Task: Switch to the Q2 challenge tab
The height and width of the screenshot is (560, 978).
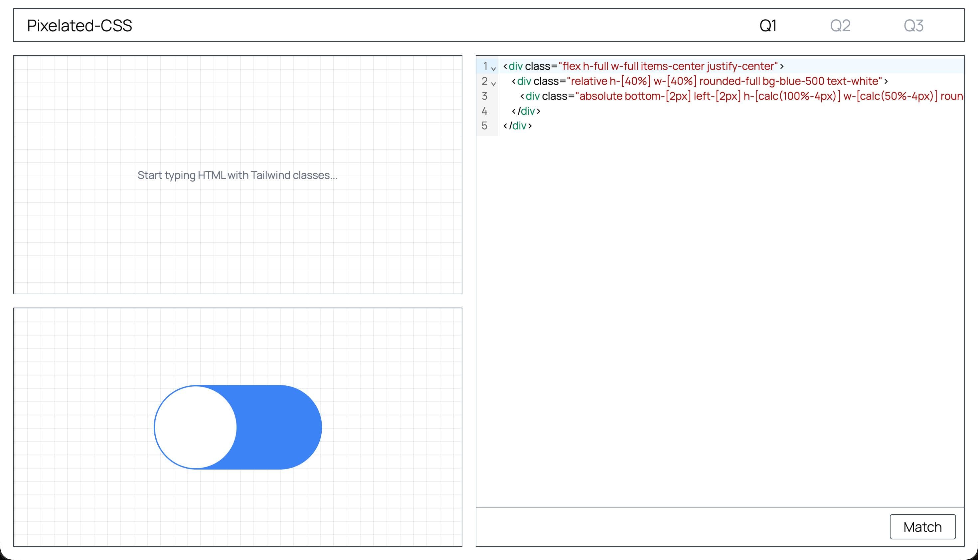Action: [841, 26]
